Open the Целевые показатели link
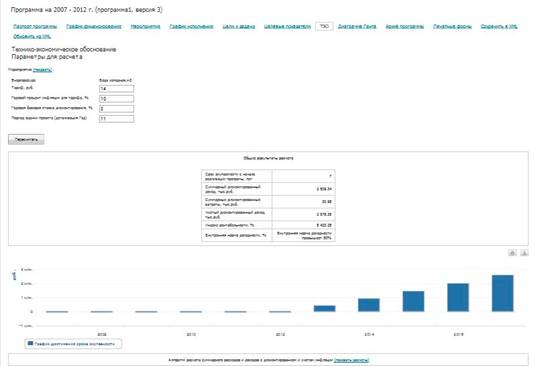This screenshot has width=536, height=366. 287,26
